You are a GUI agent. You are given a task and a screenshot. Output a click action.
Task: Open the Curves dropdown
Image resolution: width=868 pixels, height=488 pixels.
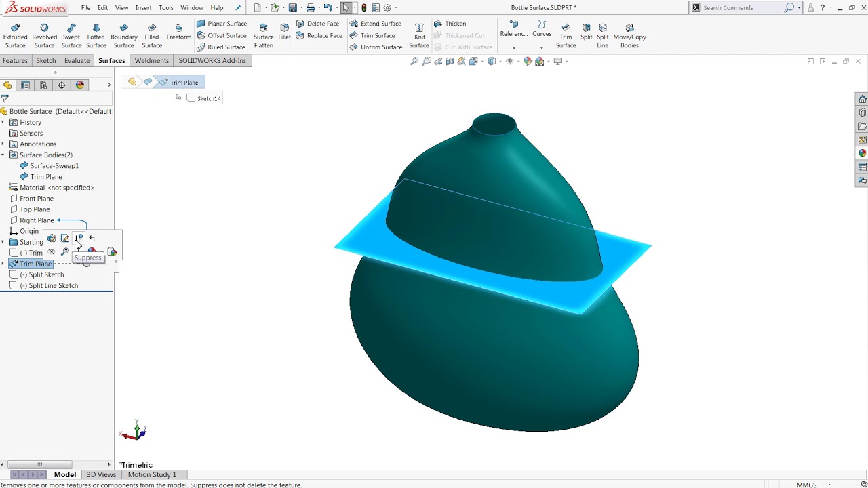click(541, 47)
